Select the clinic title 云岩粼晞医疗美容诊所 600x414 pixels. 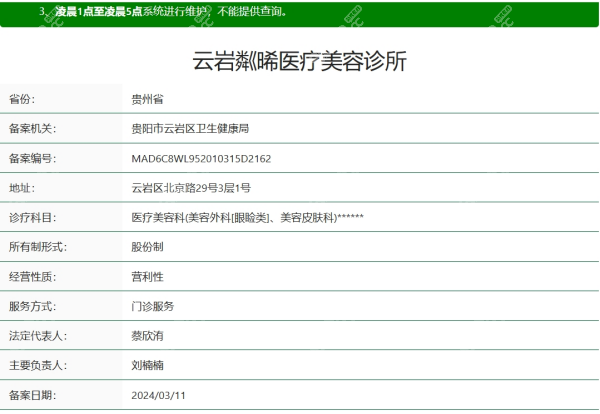pos(299,61)
